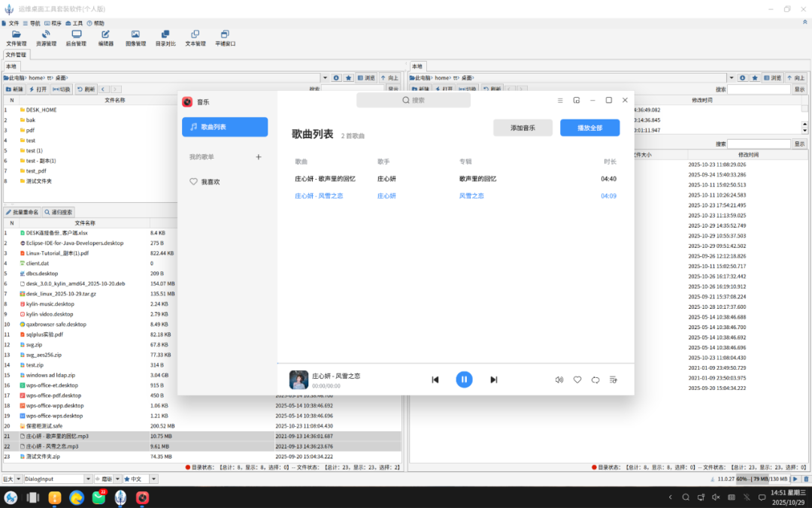The height and width of the screenshot is (508, 812).
Task: Collapse the ribbon with top-right chevron
Action: (x=804, y=23)
